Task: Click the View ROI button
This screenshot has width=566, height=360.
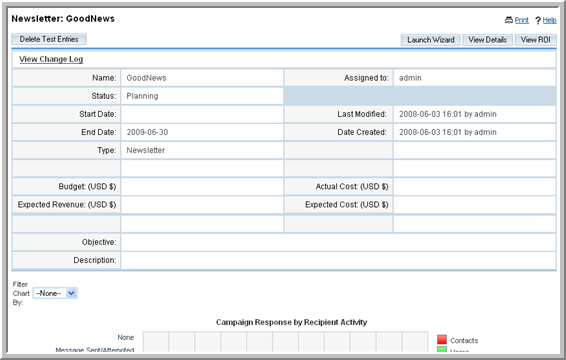Action: click(x=536, y=40)
